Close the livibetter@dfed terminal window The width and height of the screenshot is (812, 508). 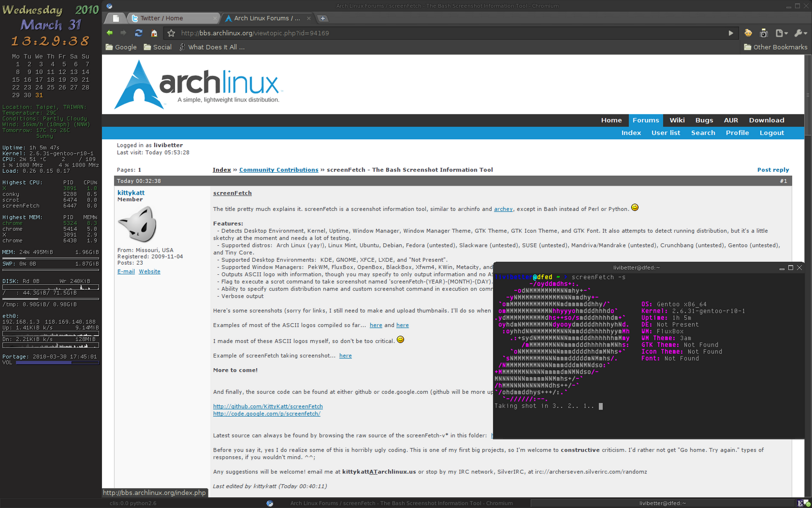click(799, 268)
